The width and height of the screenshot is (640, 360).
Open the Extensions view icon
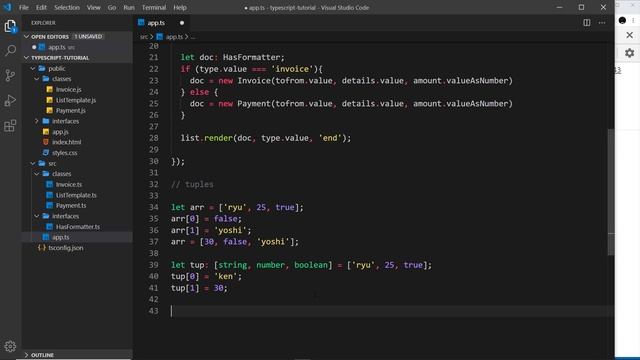click(10, 126)
